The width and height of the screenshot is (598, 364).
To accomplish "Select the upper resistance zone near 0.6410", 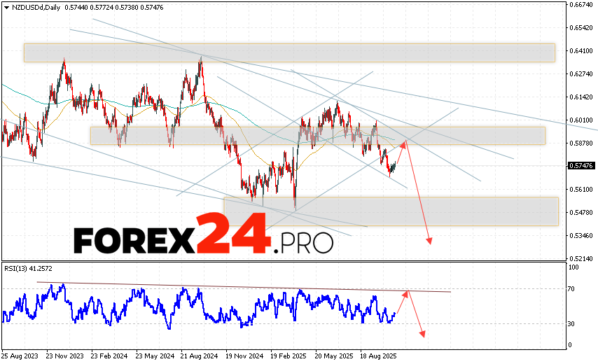I will click(288, 52).
